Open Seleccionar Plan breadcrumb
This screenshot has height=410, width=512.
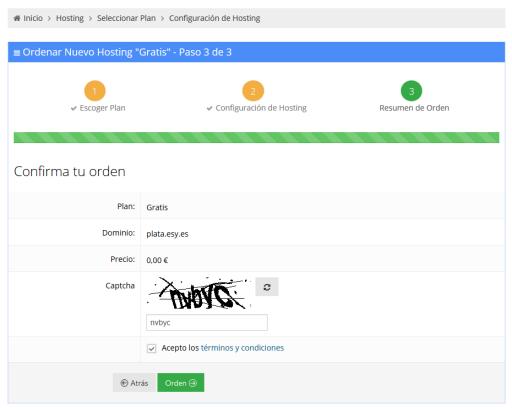tap(126, 18)
